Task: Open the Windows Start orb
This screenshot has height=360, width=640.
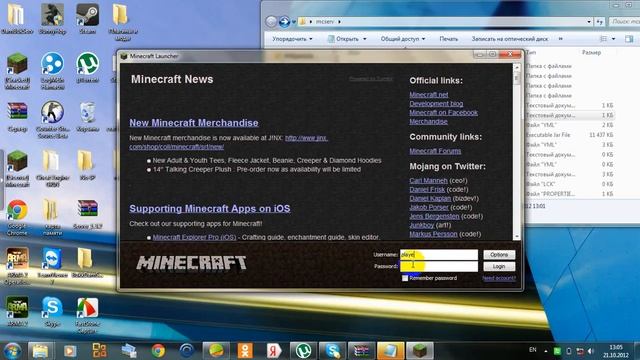Action: 12,351
